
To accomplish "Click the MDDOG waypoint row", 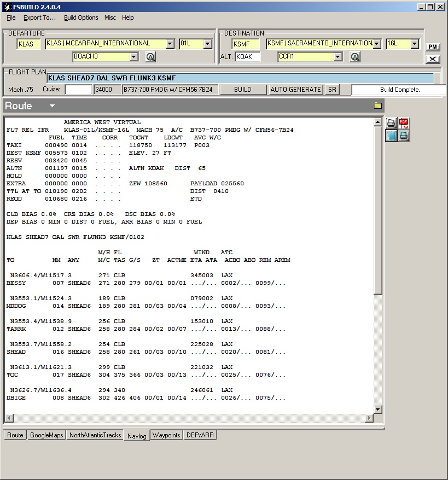I will pos(146,306).
